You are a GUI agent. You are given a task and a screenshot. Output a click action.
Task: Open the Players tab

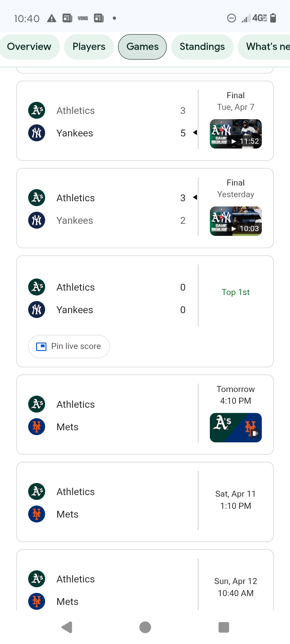[89, 47]
